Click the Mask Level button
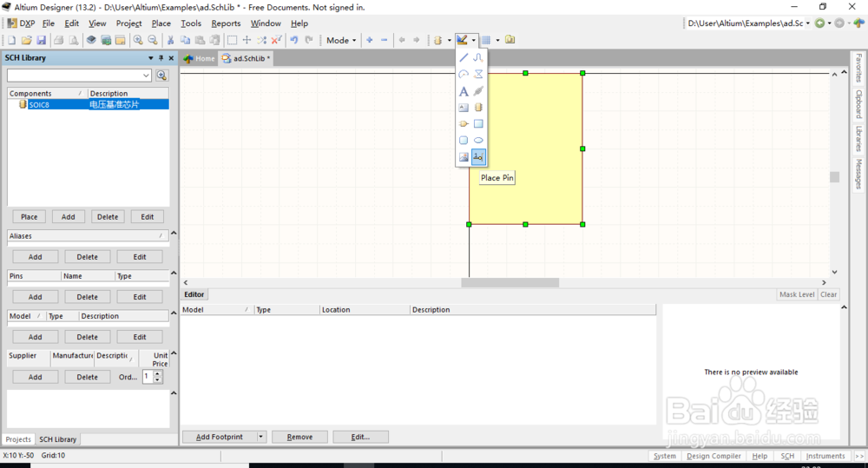The width and height of the screenshot is (868, 468). click(797, 294)
